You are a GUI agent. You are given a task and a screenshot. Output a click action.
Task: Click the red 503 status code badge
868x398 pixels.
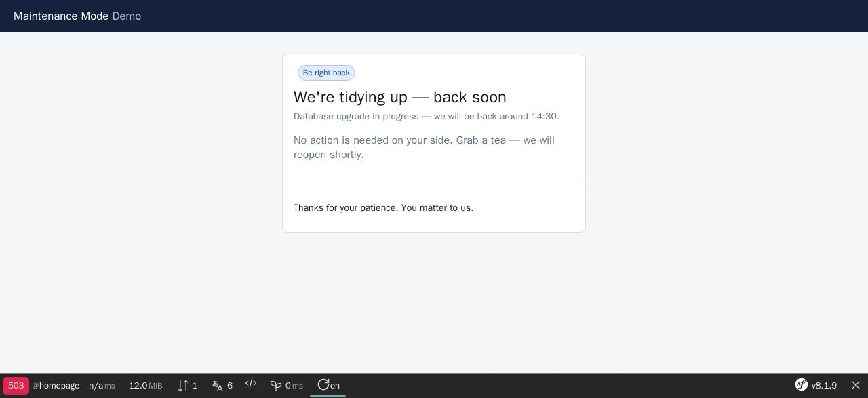tap(16, 386)
